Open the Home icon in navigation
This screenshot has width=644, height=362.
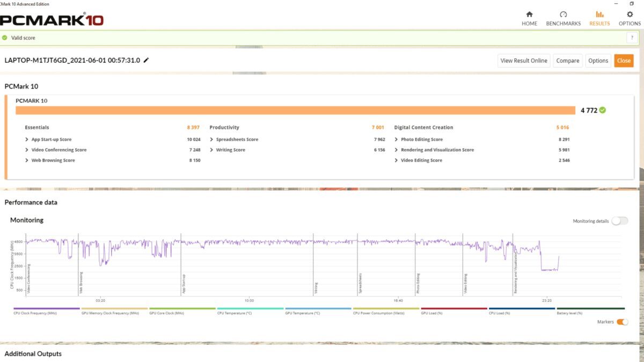(529, 14)
